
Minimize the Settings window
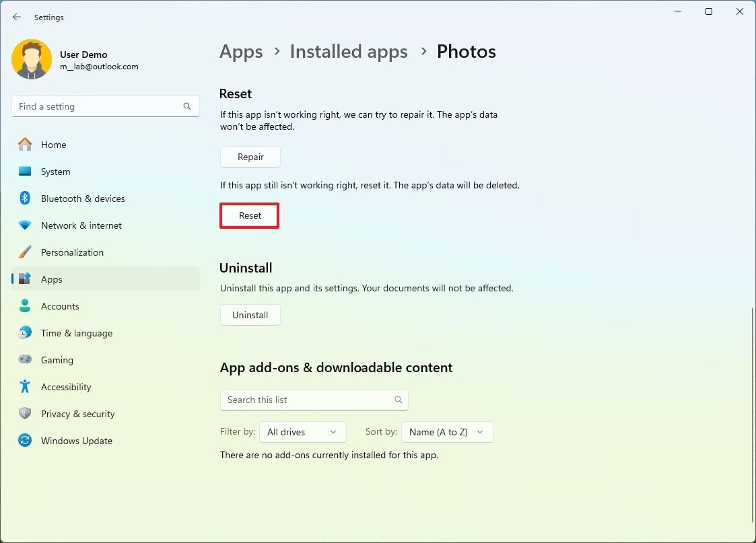pos(678,11)
